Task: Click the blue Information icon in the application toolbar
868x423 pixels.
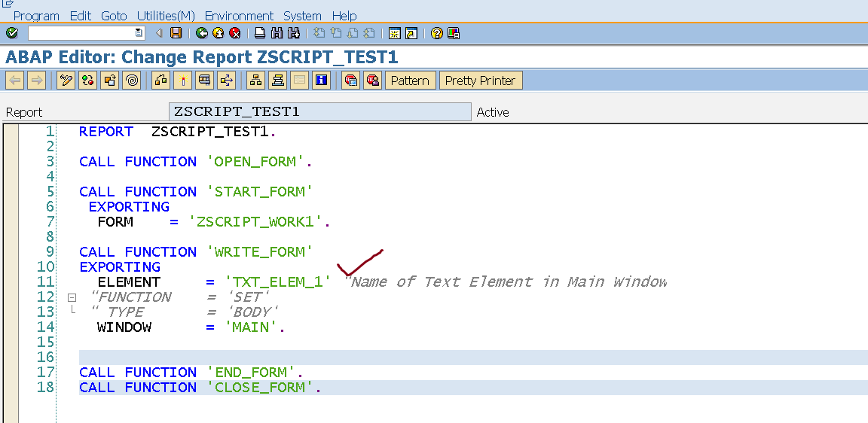Action: pyautogui.click(x=322, y=81)
